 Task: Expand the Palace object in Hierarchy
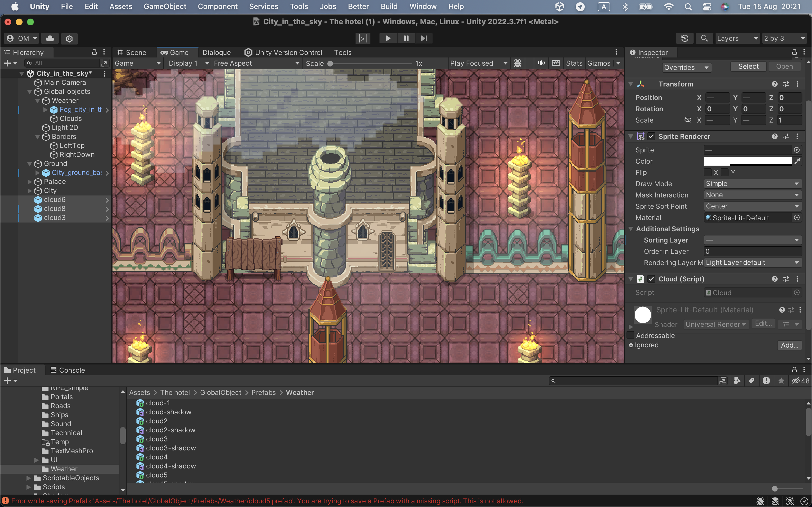(30, 182)
